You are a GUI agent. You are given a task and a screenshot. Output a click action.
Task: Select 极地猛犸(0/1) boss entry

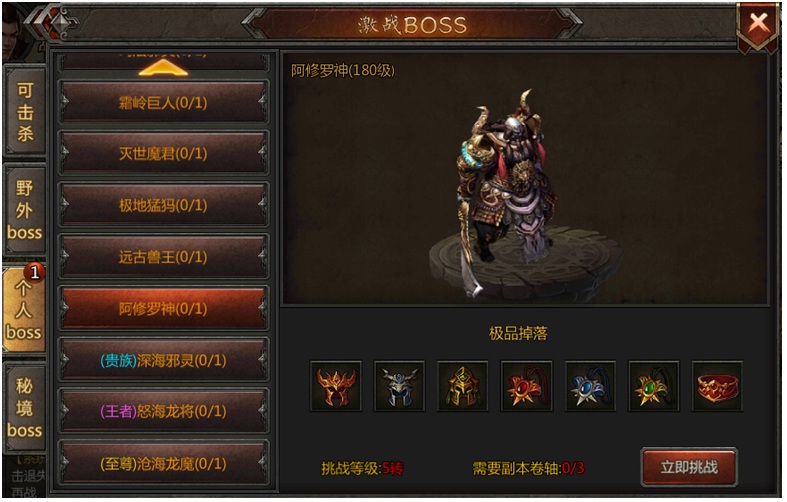coord(164,205)
